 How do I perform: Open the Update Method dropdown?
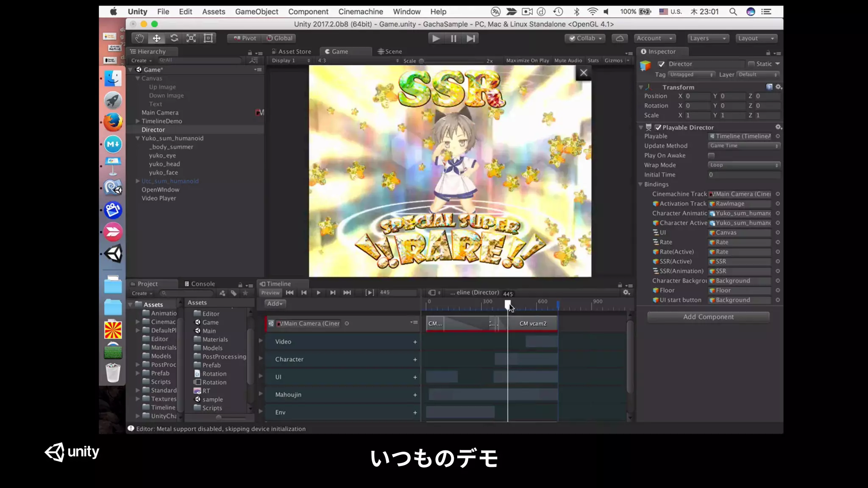[744, 146]
